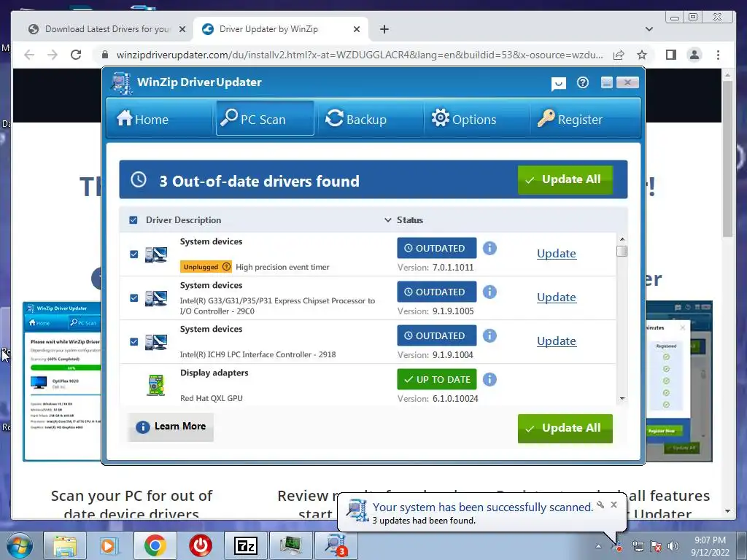Open the volume control in system tray
Image resolution: width=747 pixels, height=560 pixels.
pos(673,546)
